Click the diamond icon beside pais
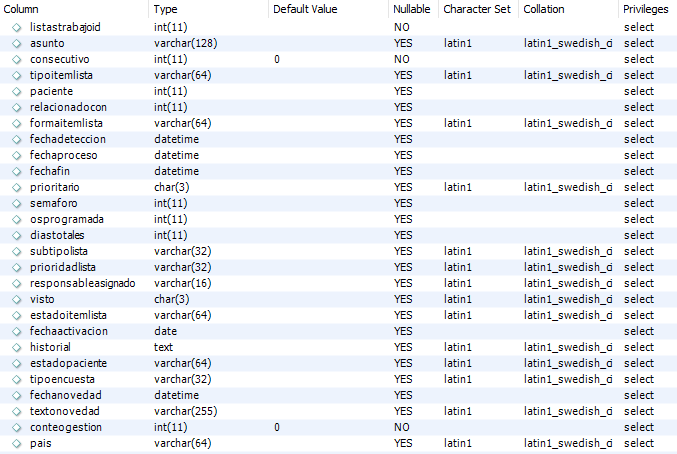The image size is (677, 454). coord(16,443)
